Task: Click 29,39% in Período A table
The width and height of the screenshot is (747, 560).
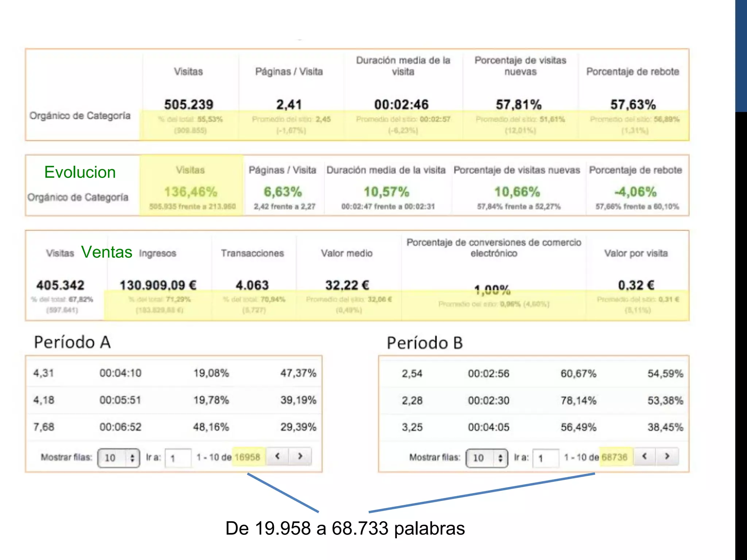Action: coord(298,427)
